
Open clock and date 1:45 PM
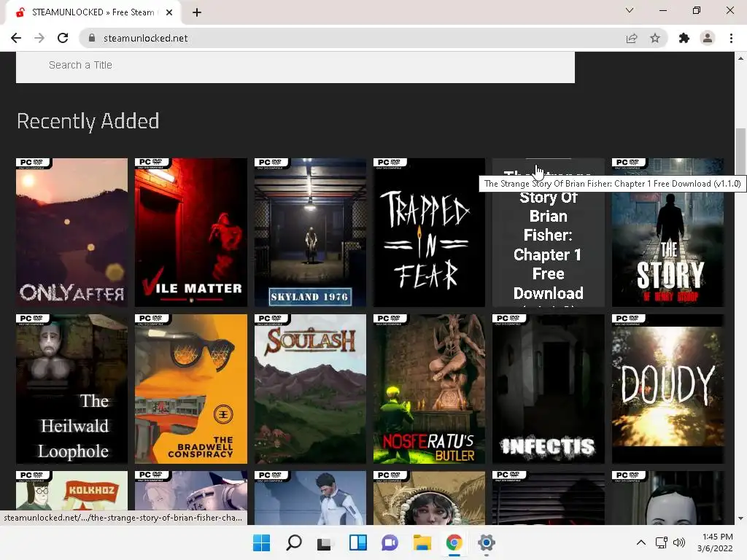point(716,542)
